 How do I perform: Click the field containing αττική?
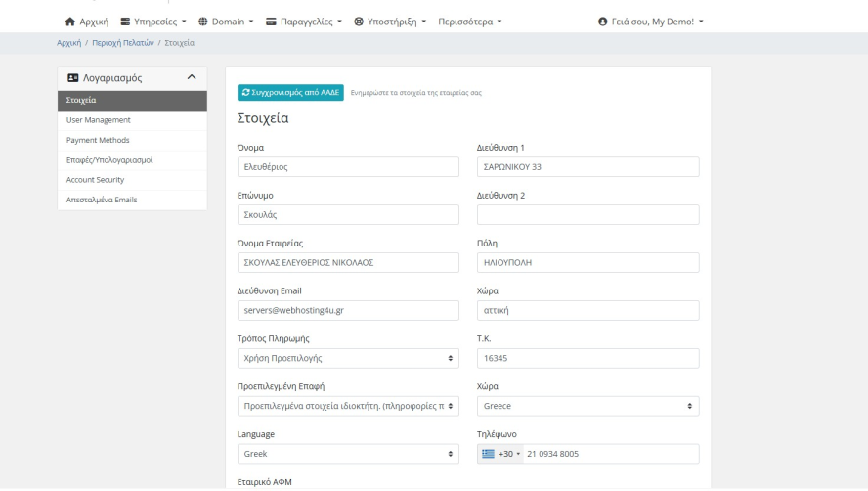click(587, 310)
